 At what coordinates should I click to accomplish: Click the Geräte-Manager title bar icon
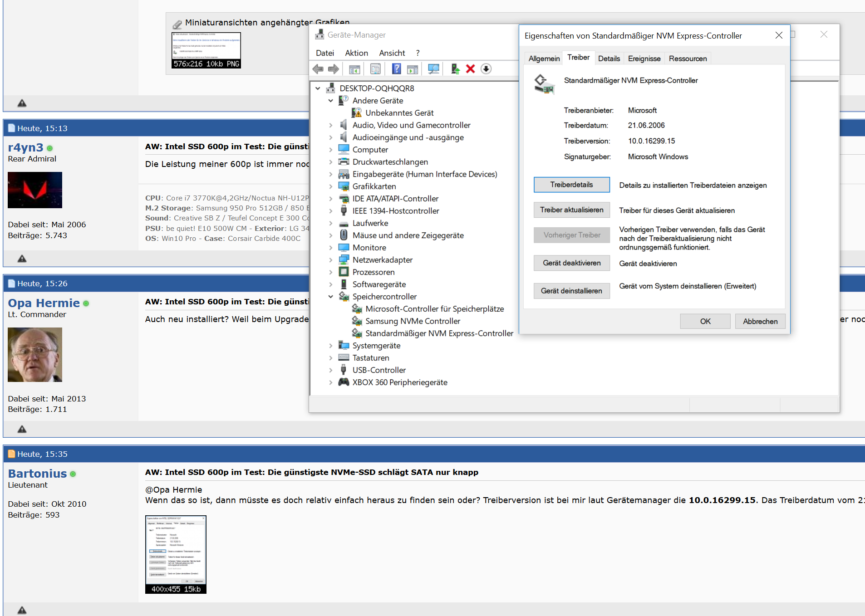[x=320, y=34]
